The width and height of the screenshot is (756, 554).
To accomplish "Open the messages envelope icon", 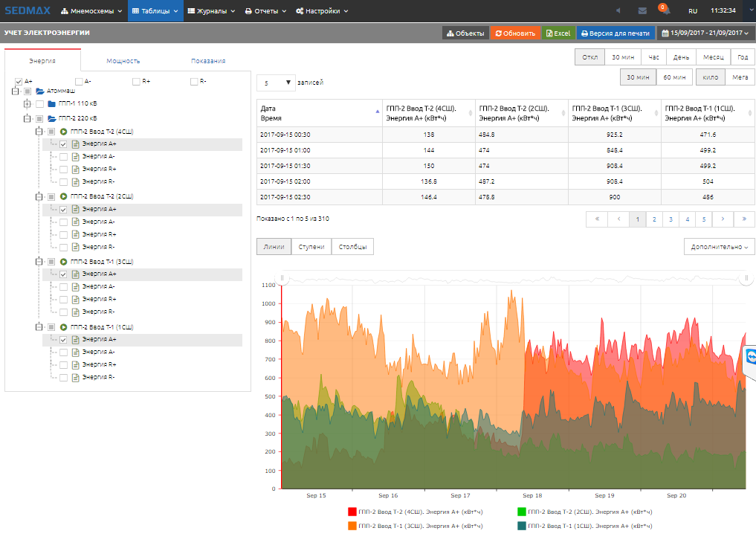I will pyautogui.click(x=642, y=11).
